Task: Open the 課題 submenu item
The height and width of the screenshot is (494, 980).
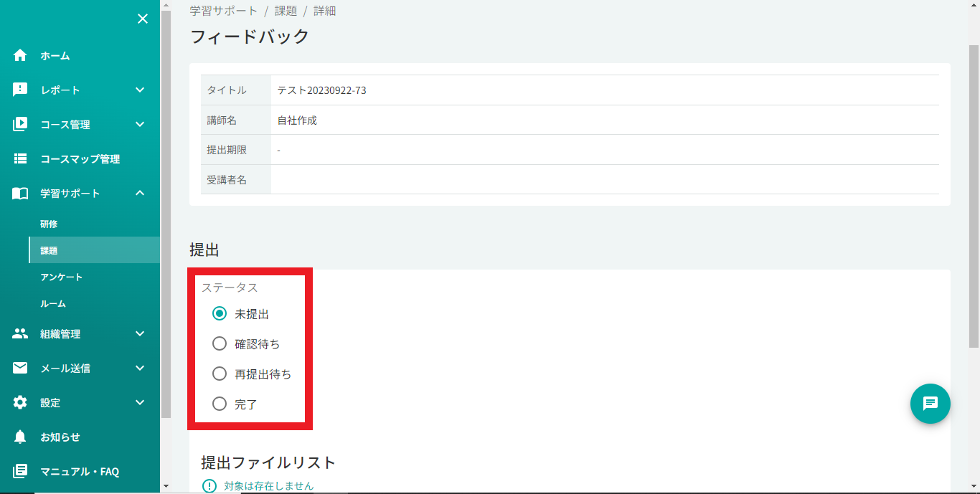Action: click(x=49, y=250)
